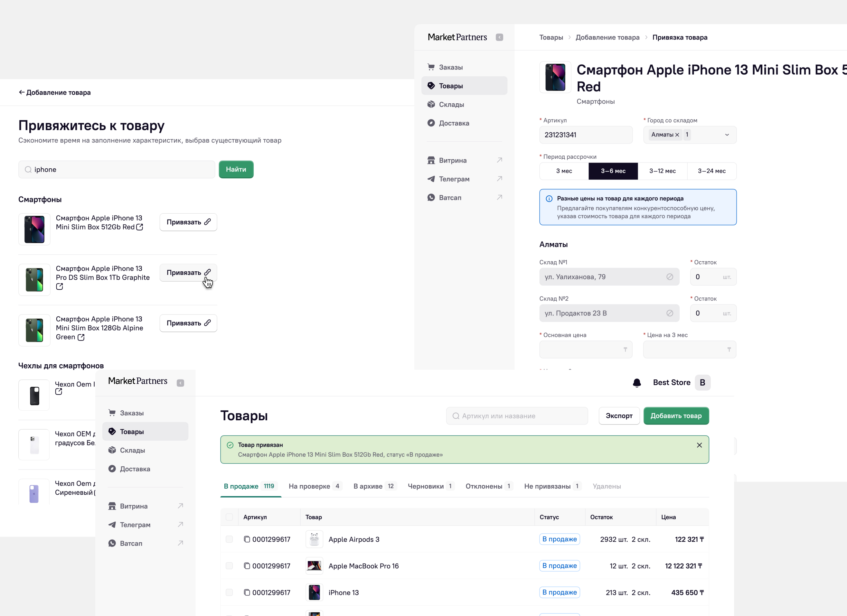Open the Не привязаны tab
The image size is (847, 616).
tap(553, 486)
